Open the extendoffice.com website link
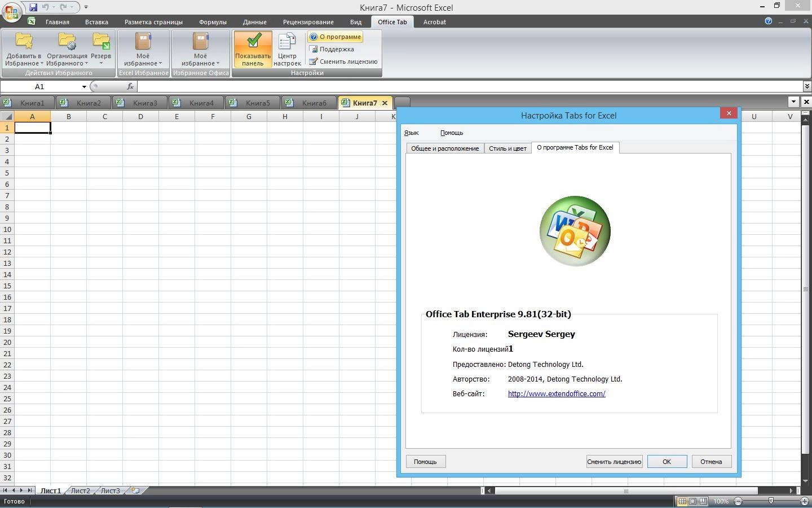 [x=557, y=394]
